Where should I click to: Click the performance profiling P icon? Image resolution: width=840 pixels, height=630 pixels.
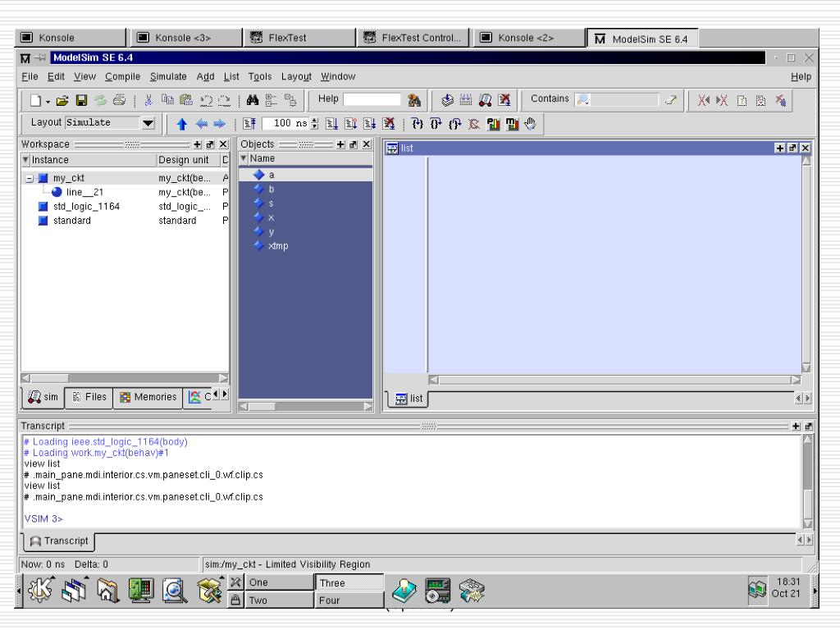click(493, 125)
